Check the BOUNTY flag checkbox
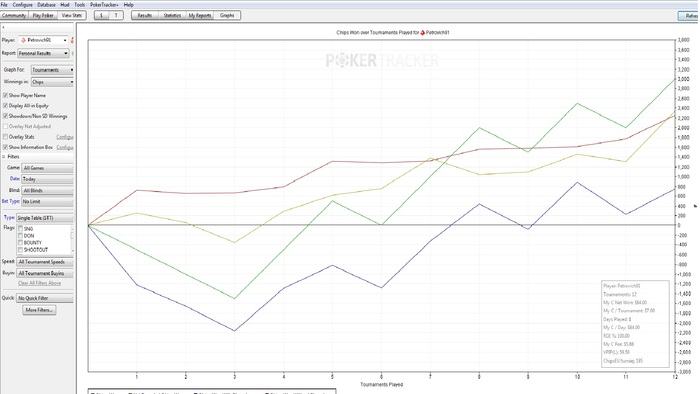The image size is (700, 394). pos(20,243)
